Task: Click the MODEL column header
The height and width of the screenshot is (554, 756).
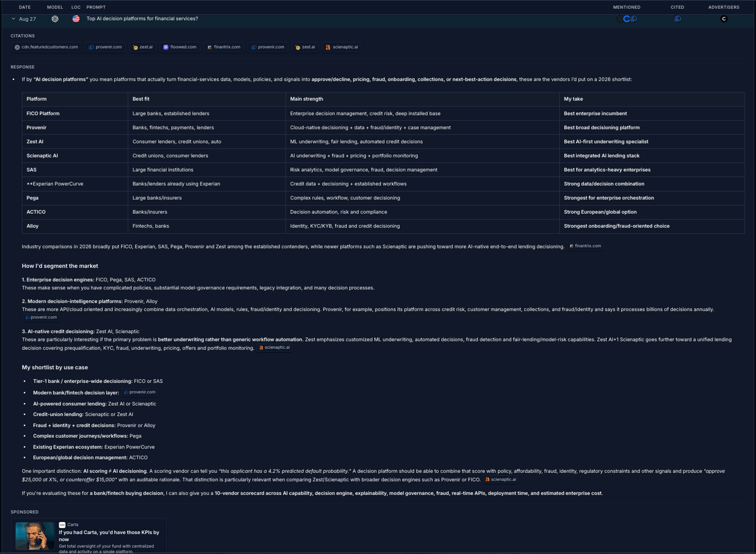Action: 55,7
